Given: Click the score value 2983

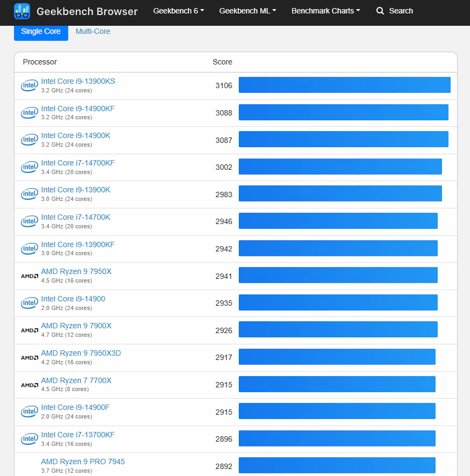Looking at the screenshot, I should pos(224,194).
